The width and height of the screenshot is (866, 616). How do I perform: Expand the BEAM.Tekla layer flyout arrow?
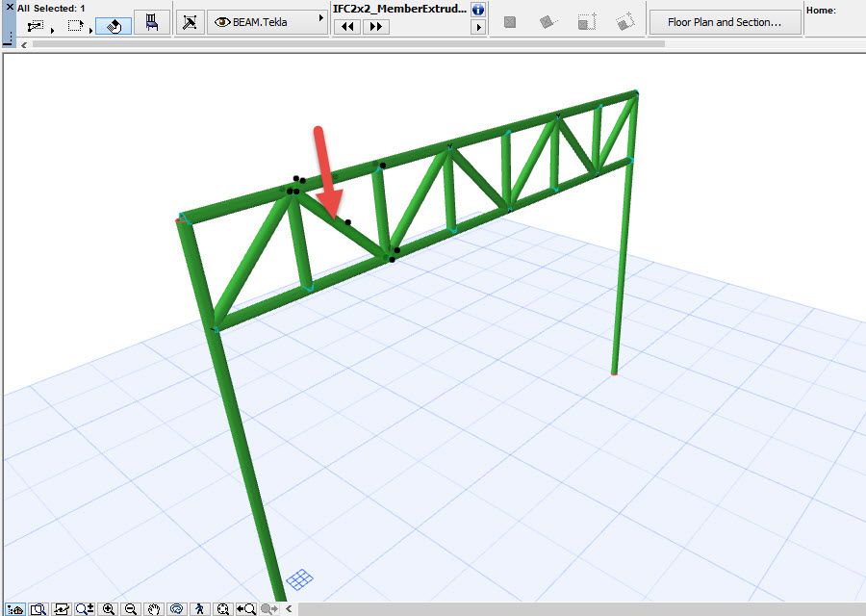320,17
